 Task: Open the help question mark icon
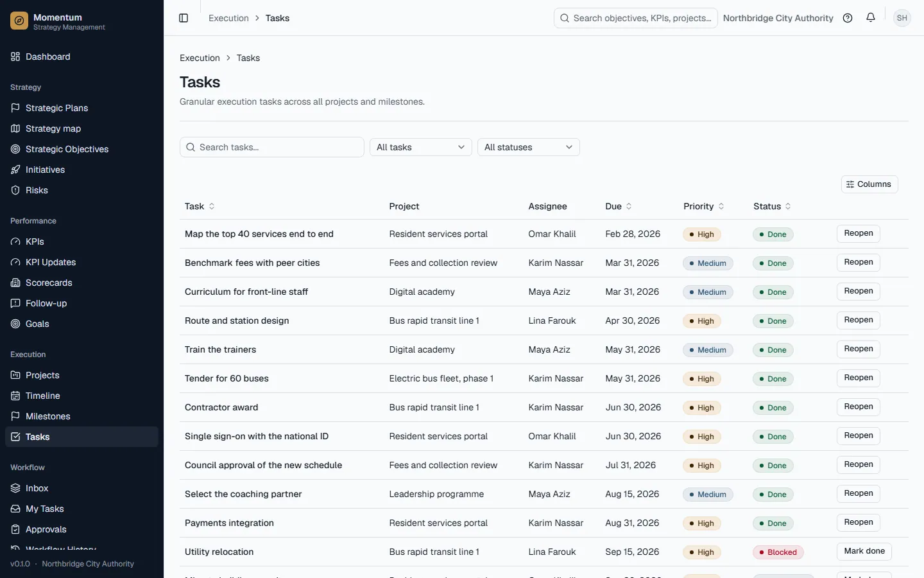point(848,18)
